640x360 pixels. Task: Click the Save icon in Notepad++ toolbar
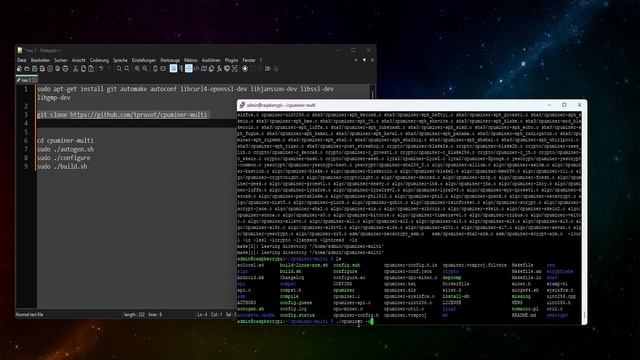click(x=34, y=69)
